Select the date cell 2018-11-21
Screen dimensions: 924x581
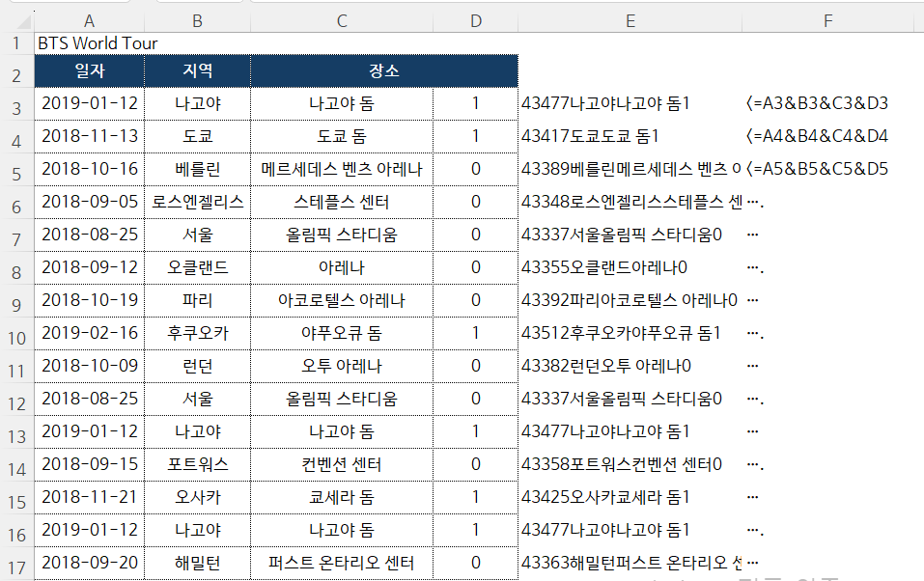click(89, 497)
